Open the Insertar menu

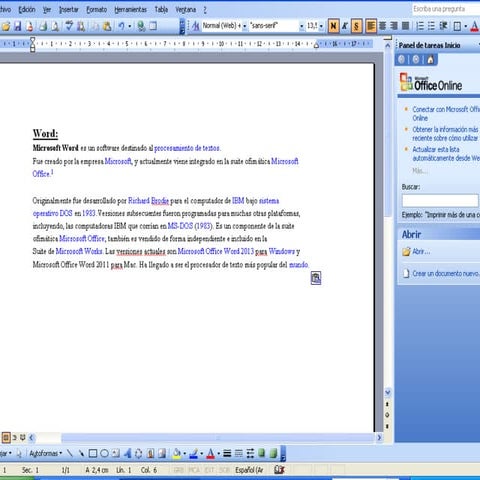coord(69,10)
